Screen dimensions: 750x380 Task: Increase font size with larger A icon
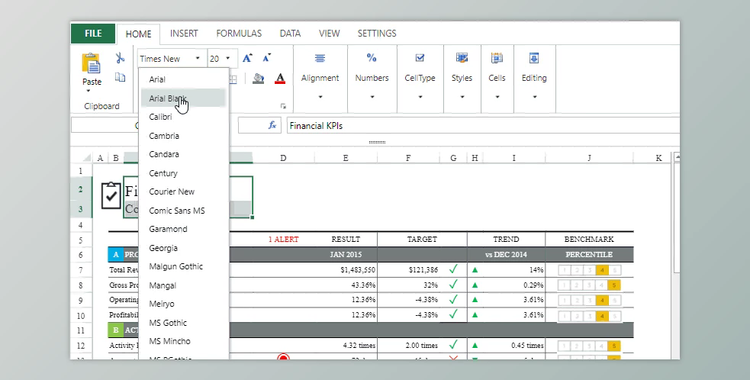click(x=247, y=58)
